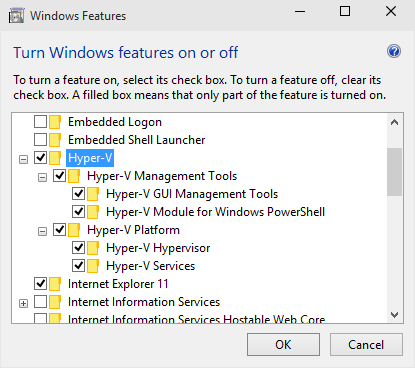This screenshot has height=368, width=415.
Task: Click folder icon beside Internet Explorer 11
Action: tap(55, 284)
